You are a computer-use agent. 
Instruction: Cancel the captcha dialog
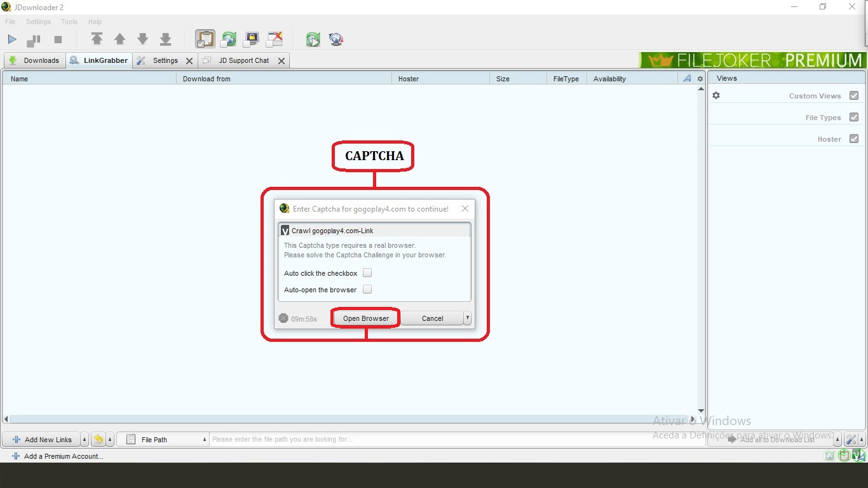(x=432, y=318)
